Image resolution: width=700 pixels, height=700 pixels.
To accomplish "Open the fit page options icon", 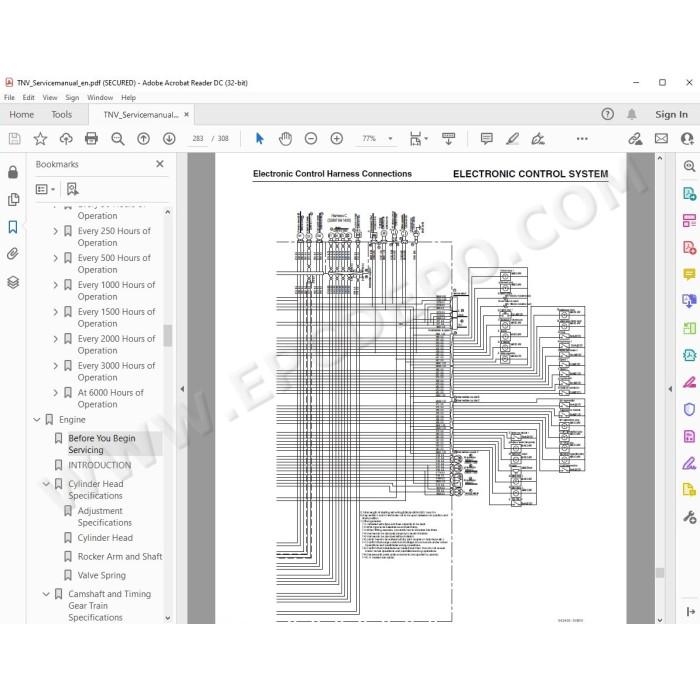I will coord(418,139).
